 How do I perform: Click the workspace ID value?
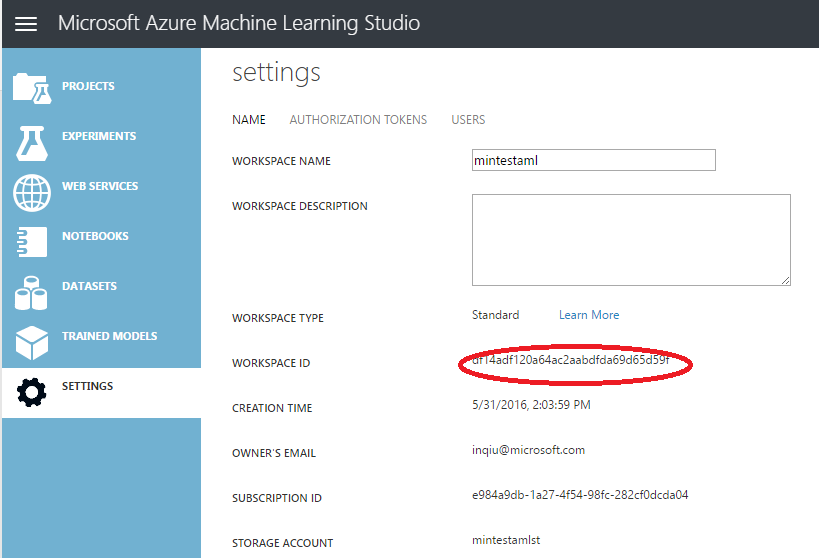coord(570,360)
